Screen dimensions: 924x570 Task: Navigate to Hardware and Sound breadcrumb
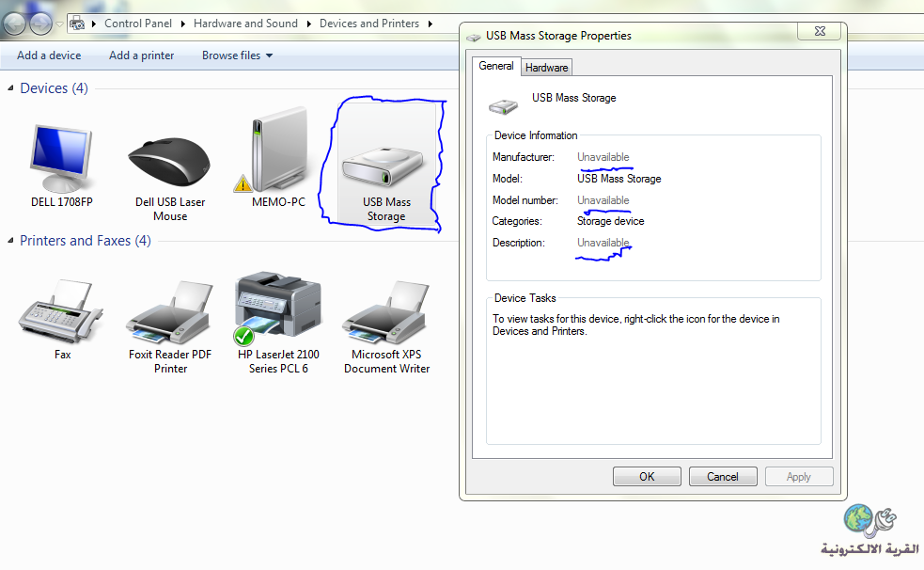click(245, 24)
